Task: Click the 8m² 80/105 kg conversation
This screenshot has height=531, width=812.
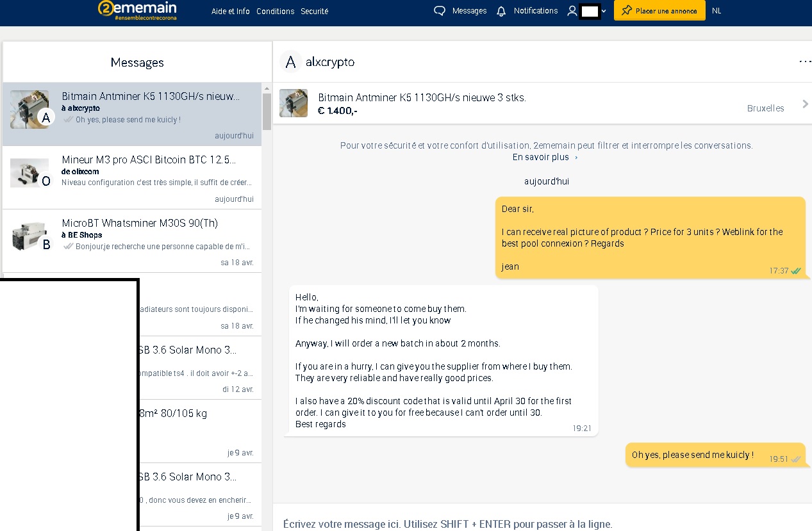Action: (200, 431)
